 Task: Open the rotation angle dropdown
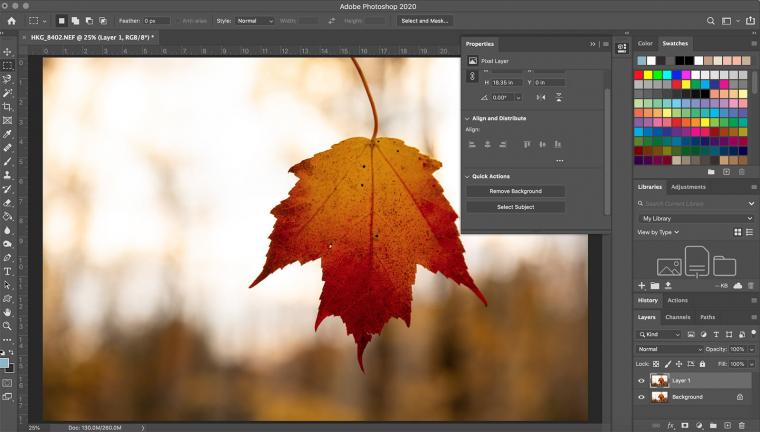pos(518,97)
